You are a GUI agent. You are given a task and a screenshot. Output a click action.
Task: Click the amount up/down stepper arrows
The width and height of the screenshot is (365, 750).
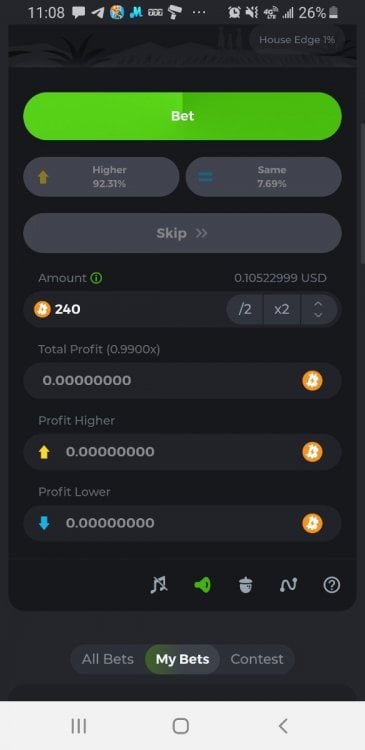[x=319, y=309]
